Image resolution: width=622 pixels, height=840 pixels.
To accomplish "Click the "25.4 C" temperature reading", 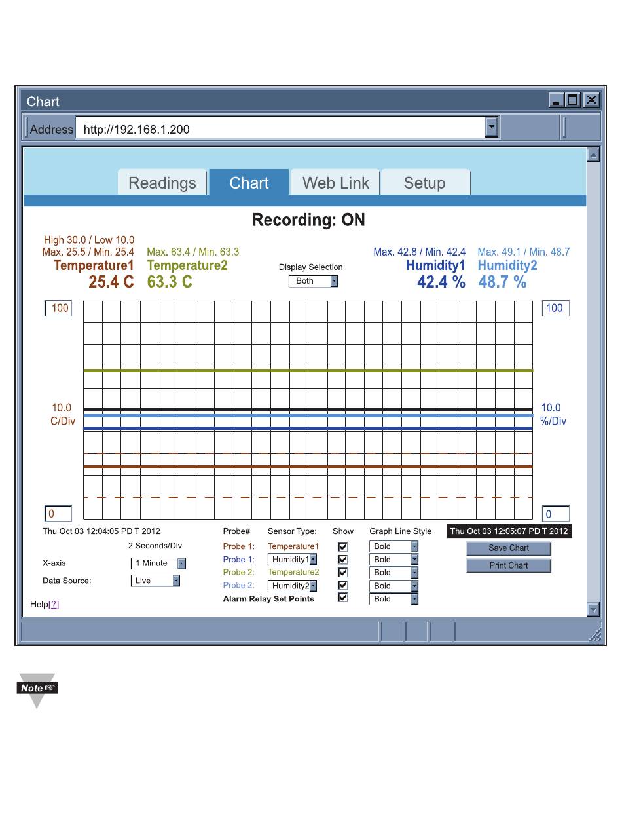I will pyautogui.click(x=111, y=282).
